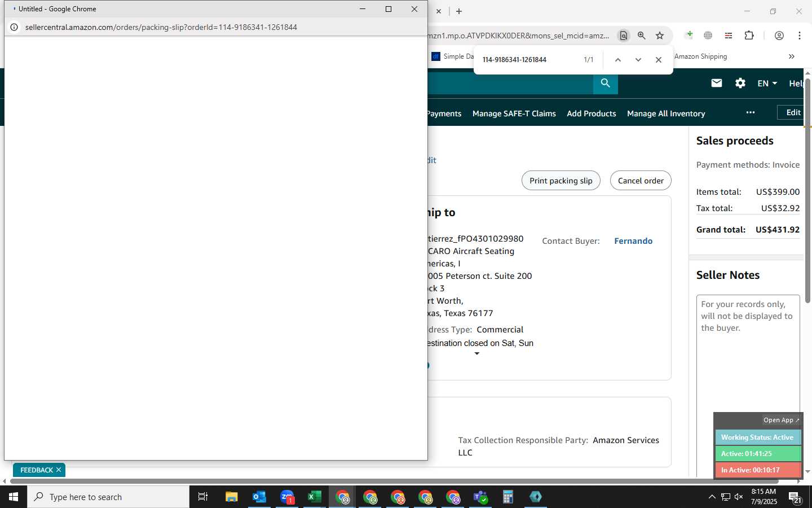Dismiss the FEEDBACK tab with its X
Image resolution: width=812 pixels, height=508 pixels.
point(59,470)
